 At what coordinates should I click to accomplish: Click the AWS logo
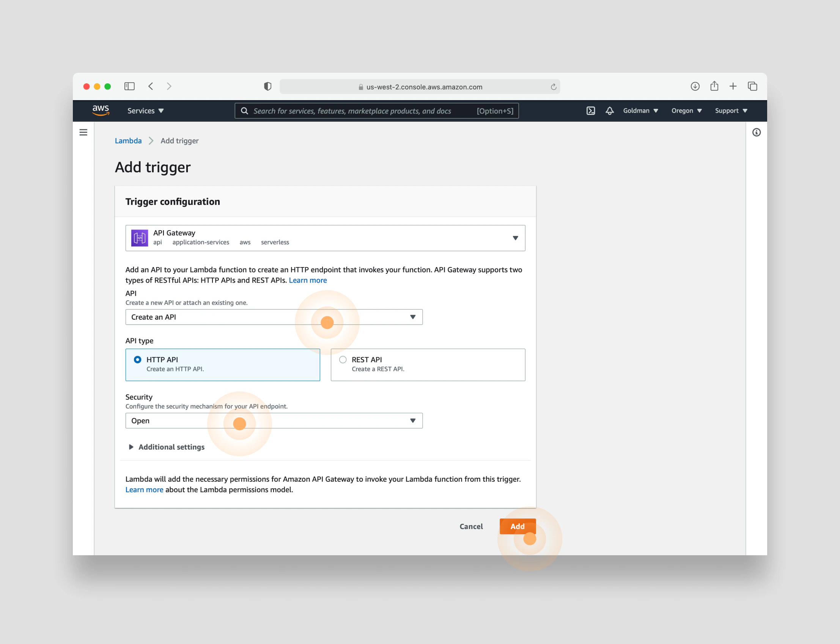pyautogui.click(x=101, y=110)
